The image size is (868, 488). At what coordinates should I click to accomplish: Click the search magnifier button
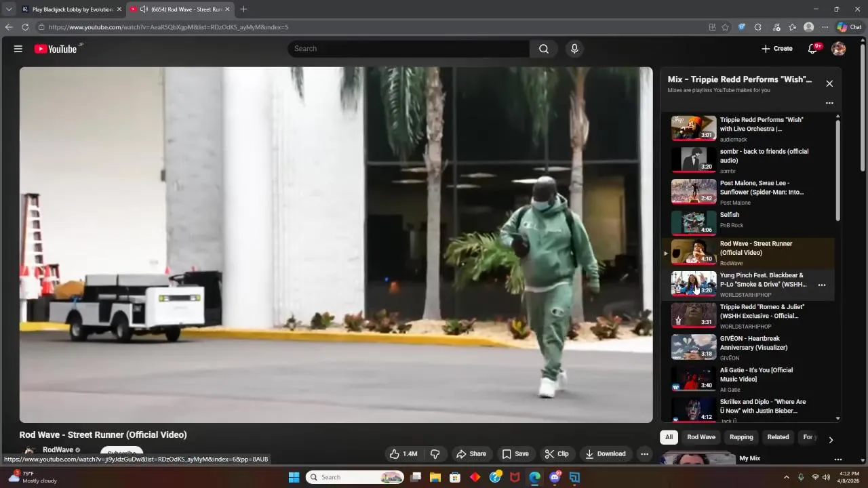click(x=544, y=49)
